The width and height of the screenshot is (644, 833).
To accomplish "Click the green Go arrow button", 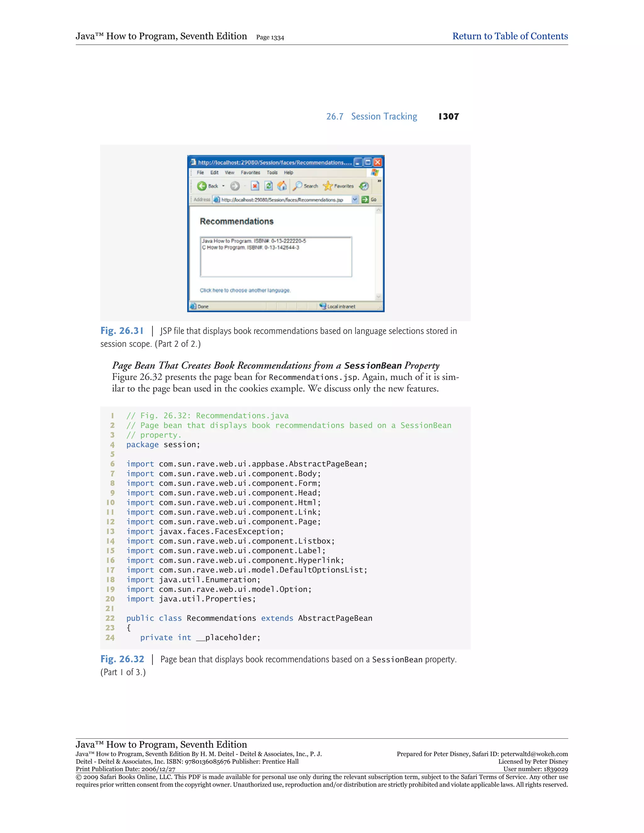I will [365, 200].
